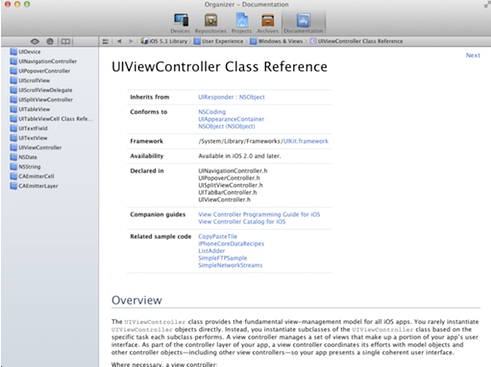Viewport: 491px width, 367px height.
Task: Click the UITabBarController.h header text
Action: point(228,193)
